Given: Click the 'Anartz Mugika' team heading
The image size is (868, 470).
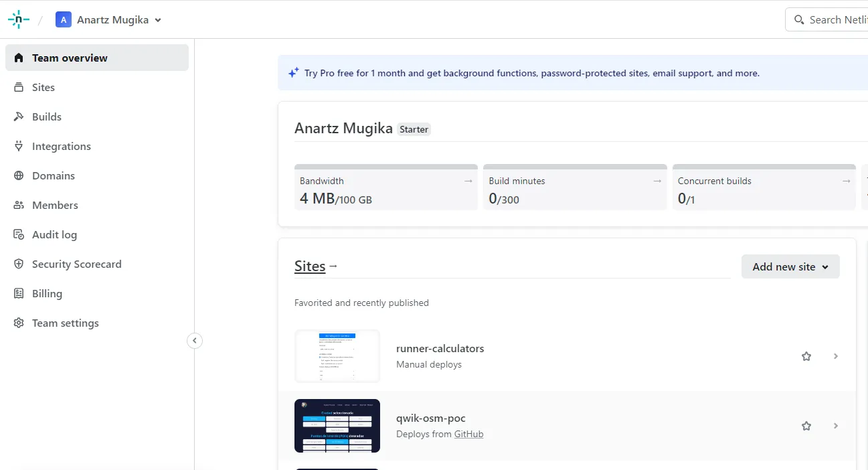Looking at the screenshot, I should point(343,129).
